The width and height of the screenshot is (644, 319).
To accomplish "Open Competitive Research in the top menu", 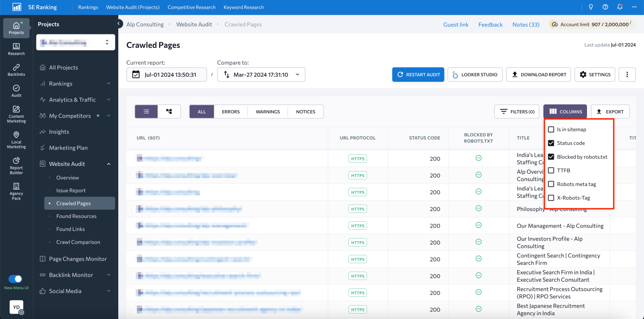I will pos(192,7).
